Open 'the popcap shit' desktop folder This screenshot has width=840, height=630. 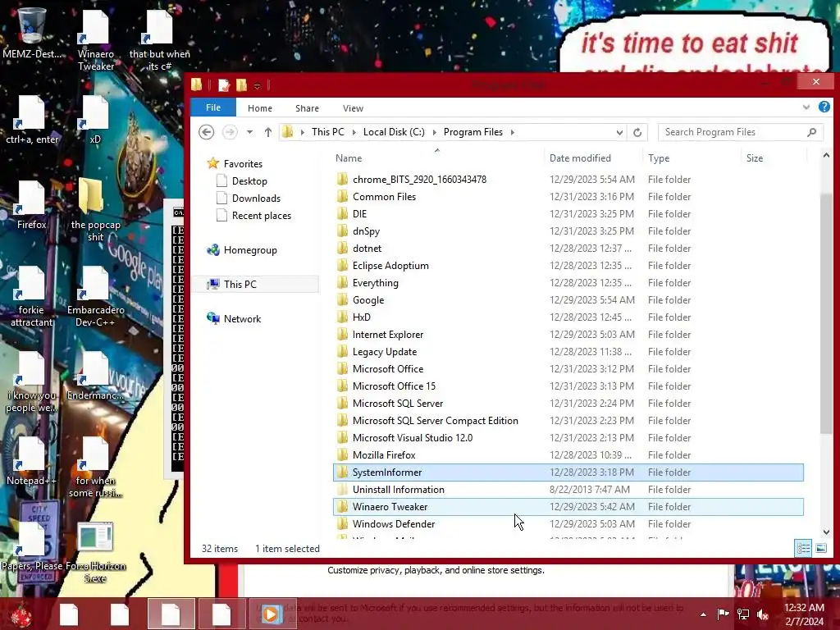[x=95, y=209]
